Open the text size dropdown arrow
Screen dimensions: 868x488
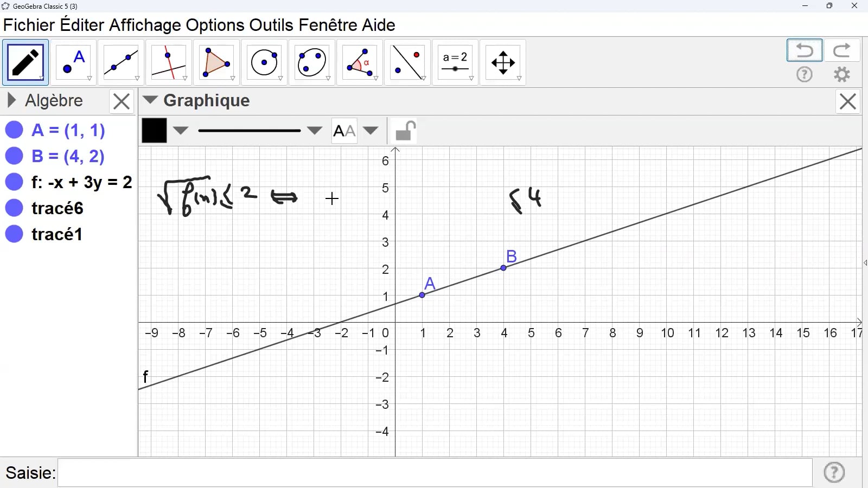click(371, 131)
